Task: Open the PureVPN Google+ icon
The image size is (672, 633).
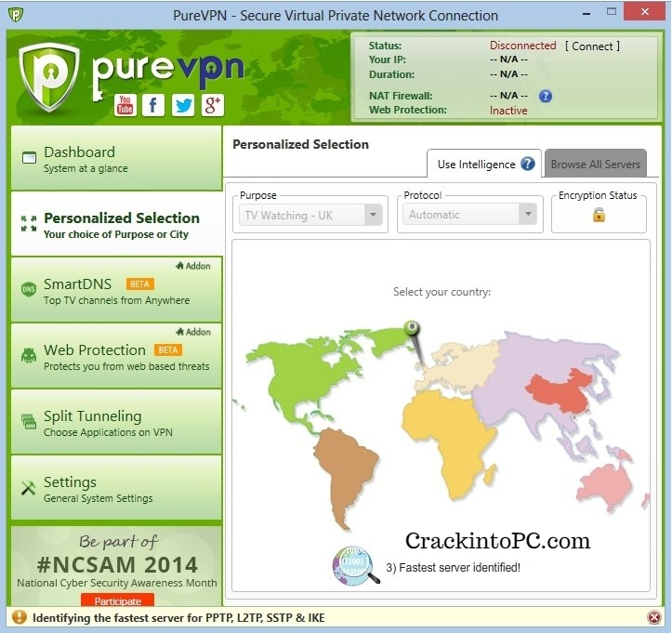Action: point(213,105)
